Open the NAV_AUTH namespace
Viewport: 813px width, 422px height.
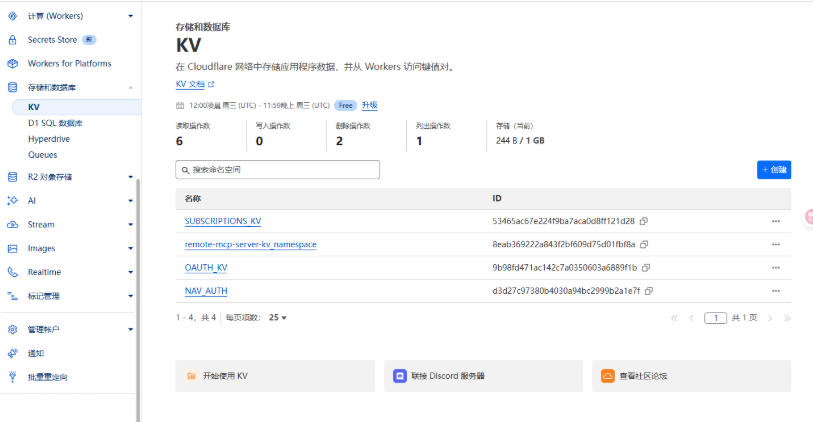click(x=206, y=291)
